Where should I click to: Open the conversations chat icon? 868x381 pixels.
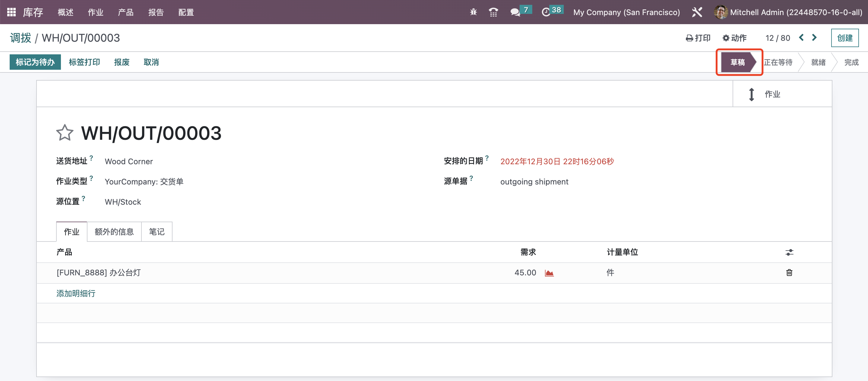click(515, 12)
